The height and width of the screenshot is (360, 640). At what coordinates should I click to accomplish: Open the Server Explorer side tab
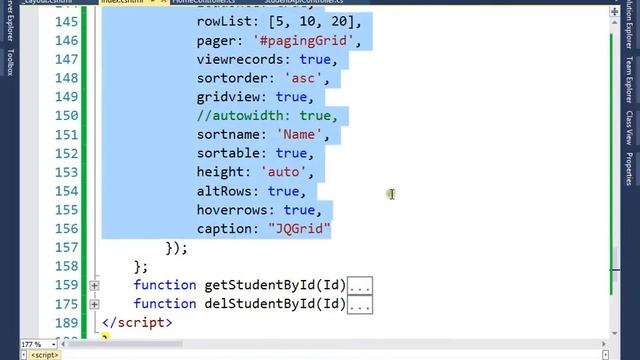10,20
